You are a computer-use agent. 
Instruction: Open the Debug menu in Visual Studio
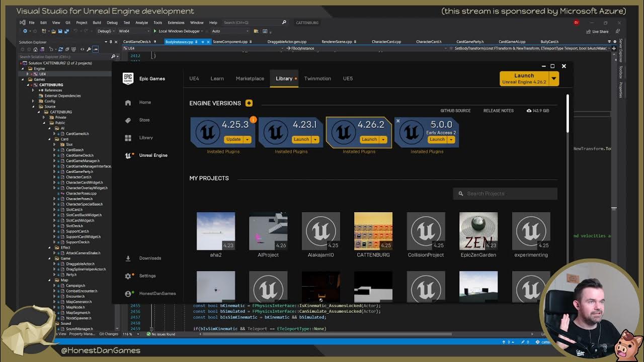pos(112,23)
